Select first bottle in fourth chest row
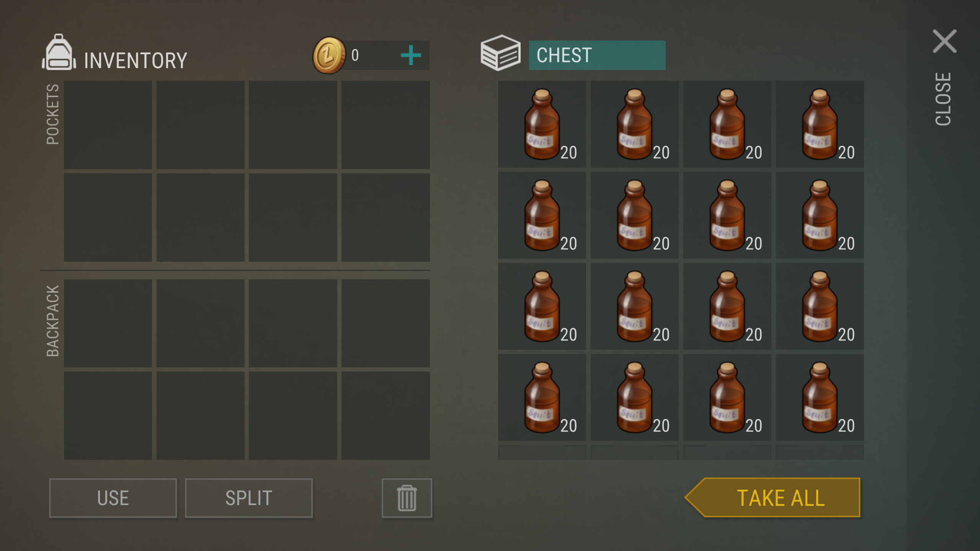Viewport: 980px width, 551px height. coord(542,397)
